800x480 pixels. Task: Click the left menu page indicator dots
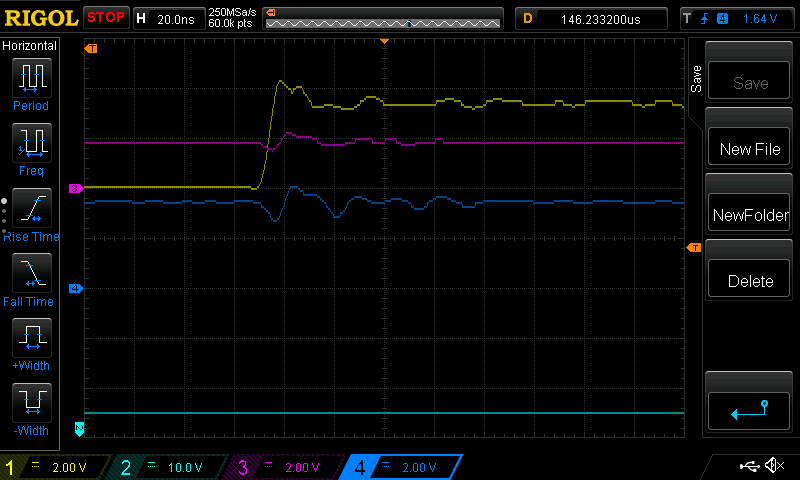click(x=4, y=216)
